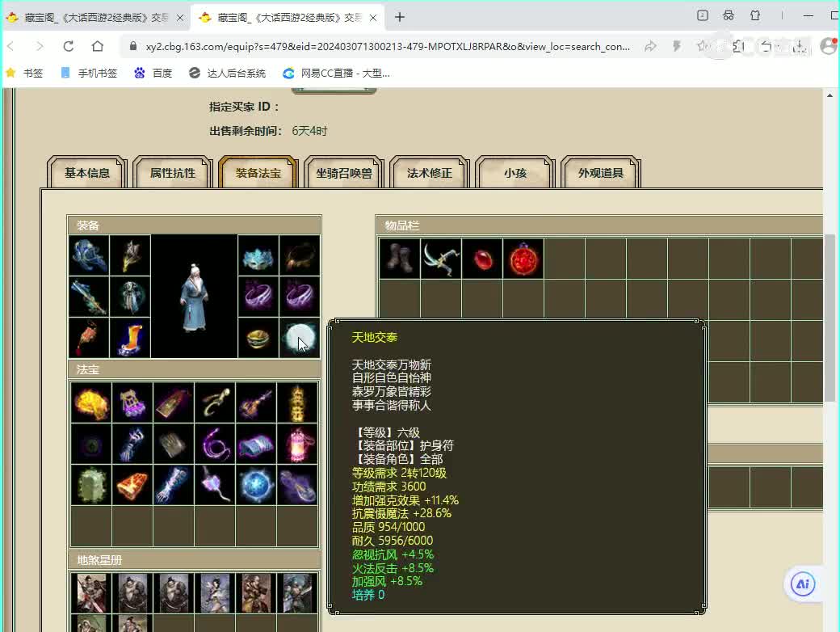
Task: Close the second 藏宝阁 browser tab
Action: (373, 18)
